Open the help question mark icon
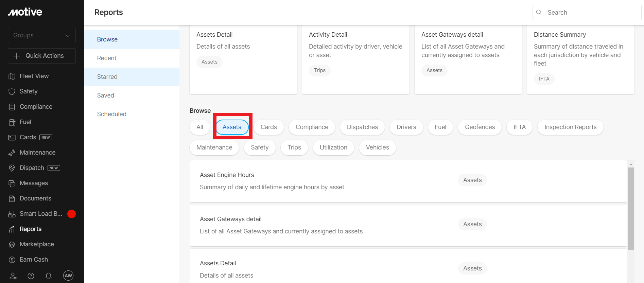Screen dimensions: 644x283 click(x=31, y=276)
